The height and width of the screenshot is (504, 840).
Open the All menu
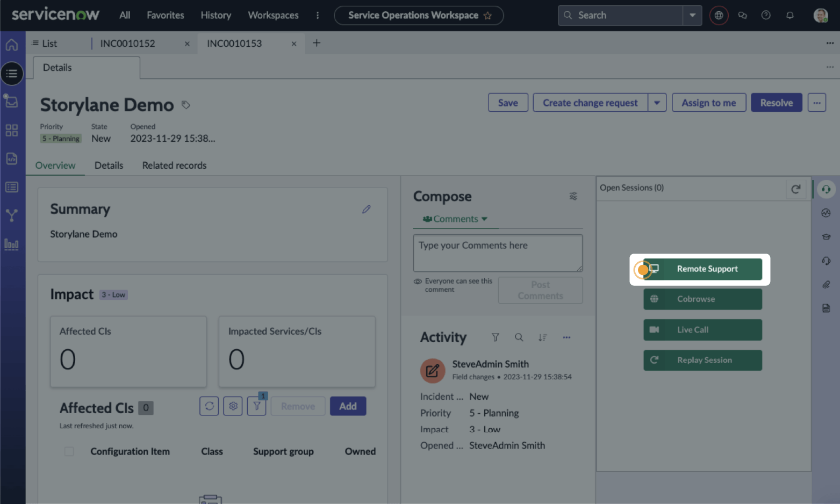(125, 15)
